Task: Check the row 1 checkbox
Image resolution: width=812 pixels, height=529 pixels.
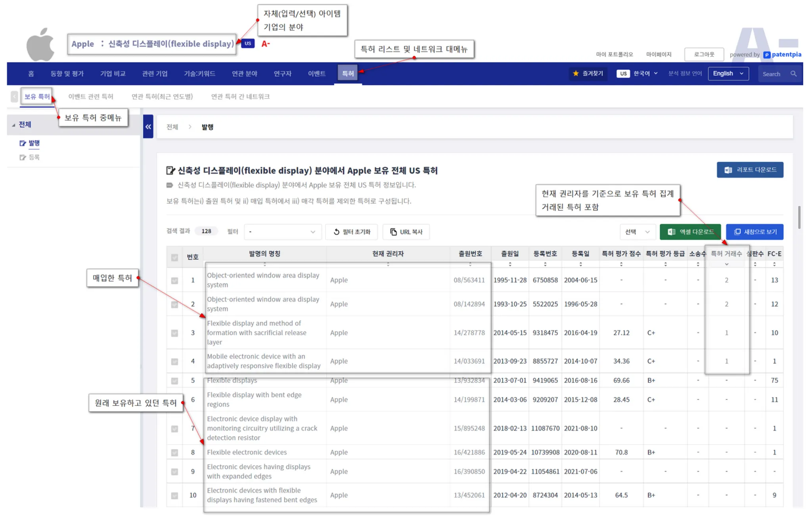Action: (x=174, y=281)
